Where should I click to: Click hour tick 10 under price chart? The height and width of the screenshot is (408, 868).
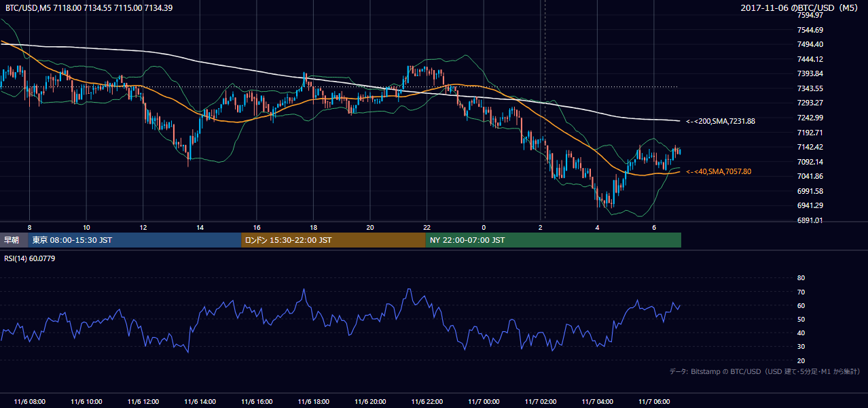tap(86, 227)
